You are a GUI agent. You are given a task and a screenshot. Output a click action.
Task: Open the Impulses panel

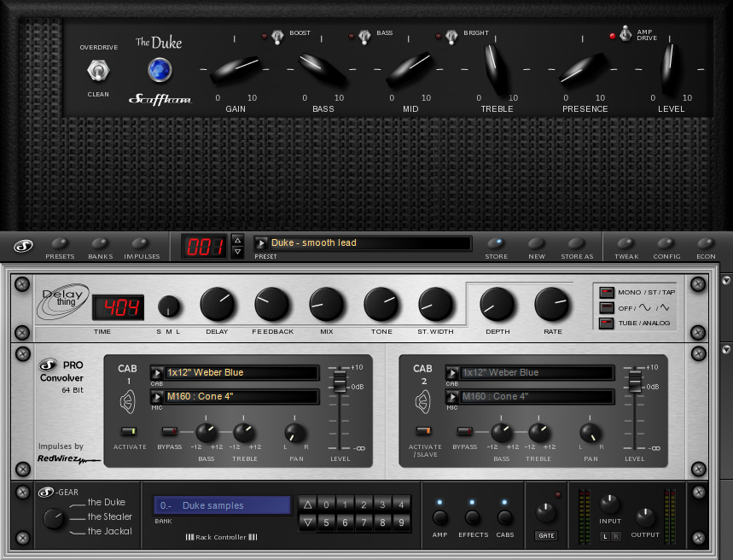[140, 243]
